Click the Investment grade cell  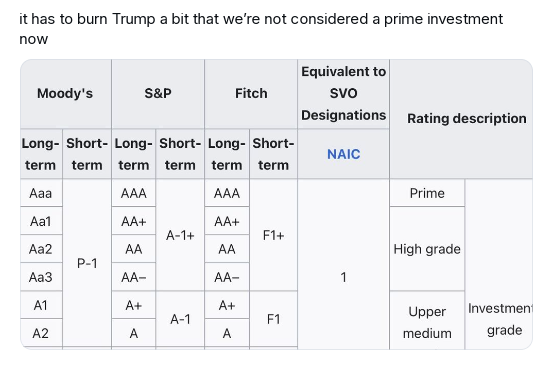click(499, 319)
